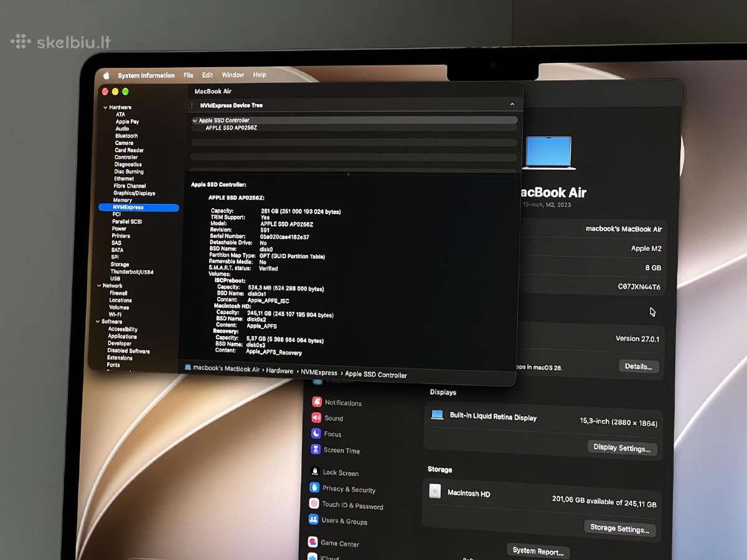Viewport: 747px width, 560px height.
Task: Select Bluetooth in the Hardware list
Action: (126, 136)
